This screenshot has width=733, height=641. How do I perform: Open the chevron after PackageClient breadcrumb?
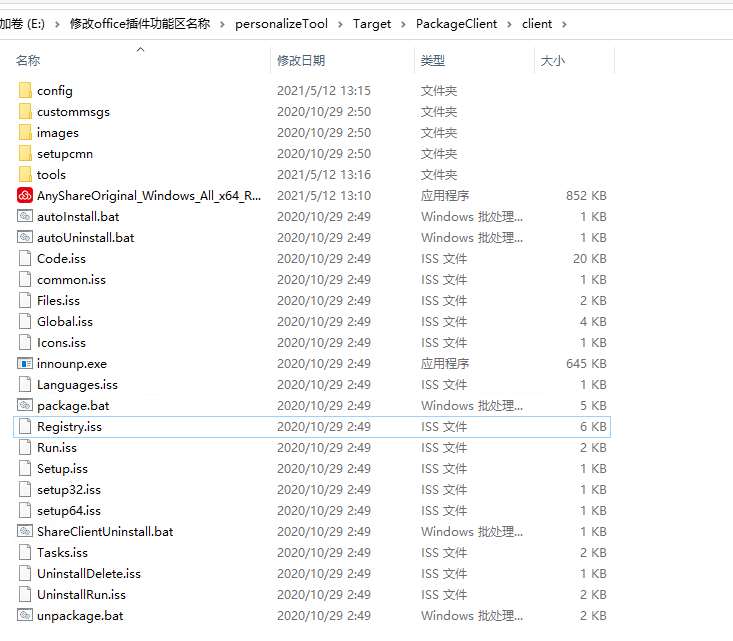coord(510,24)
